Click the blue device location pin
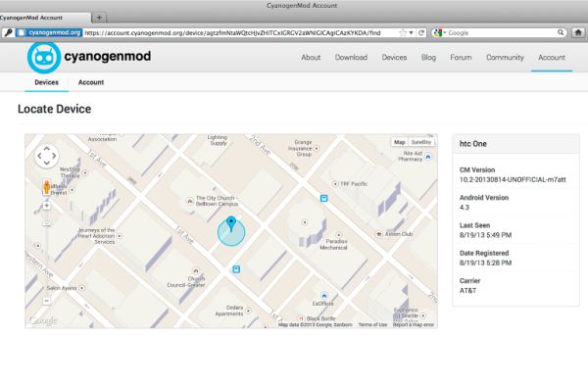Viewport: 588px width, 382px height. [231, 223]
